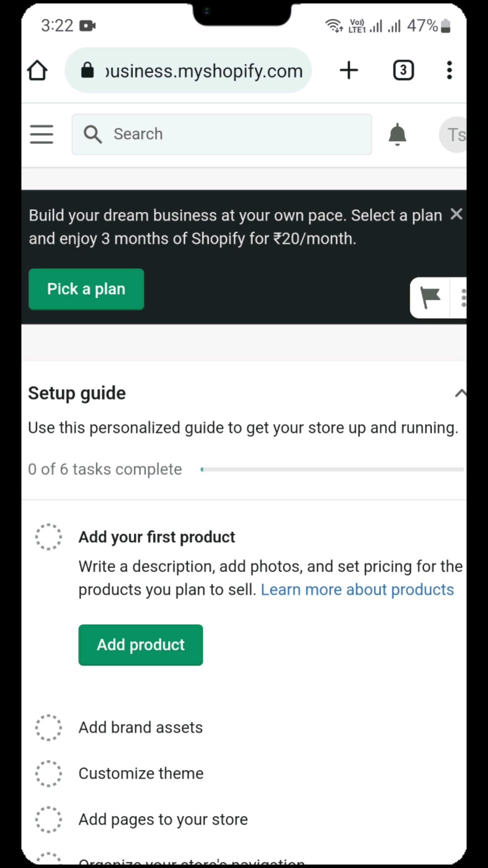Mark Add brand assets task complete
This screenshot has width=488, height=868.
pos(48,727)
